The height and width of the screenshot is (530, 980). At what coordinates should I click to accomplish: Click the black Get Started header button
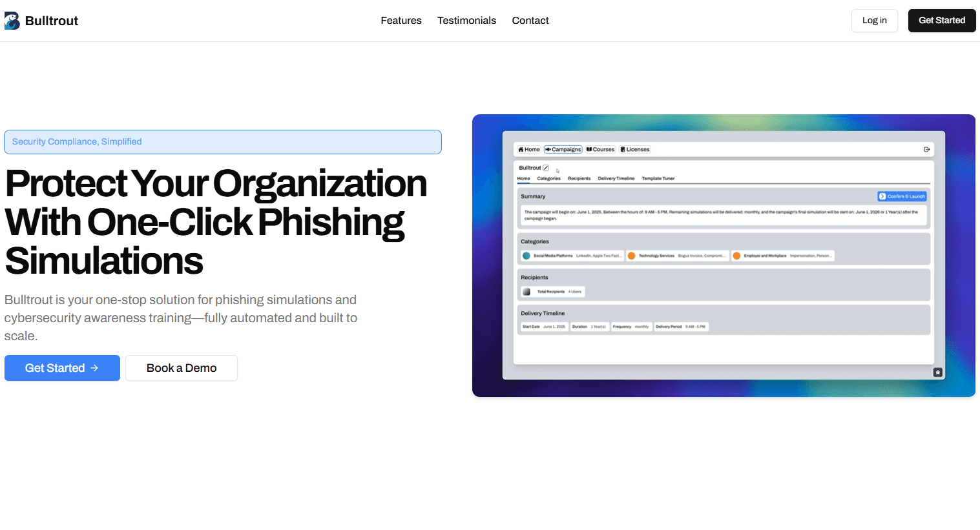941,21
